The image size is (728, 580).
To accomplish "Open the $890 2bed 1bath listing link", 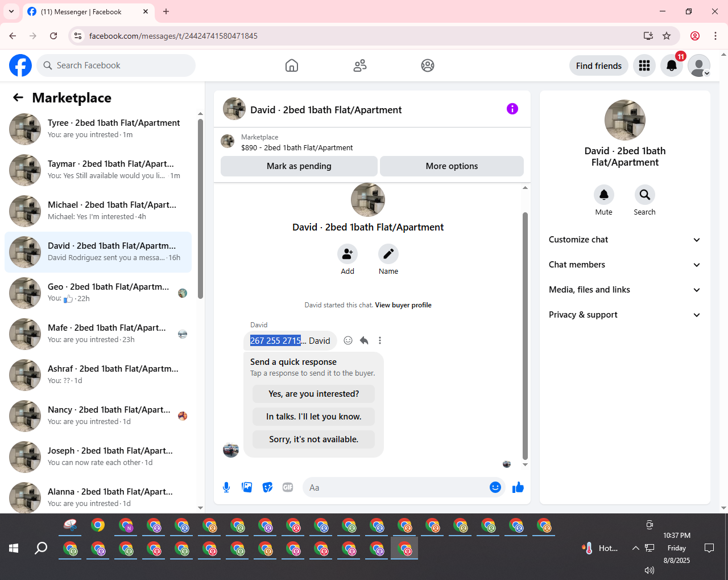I will click(297, 147).
